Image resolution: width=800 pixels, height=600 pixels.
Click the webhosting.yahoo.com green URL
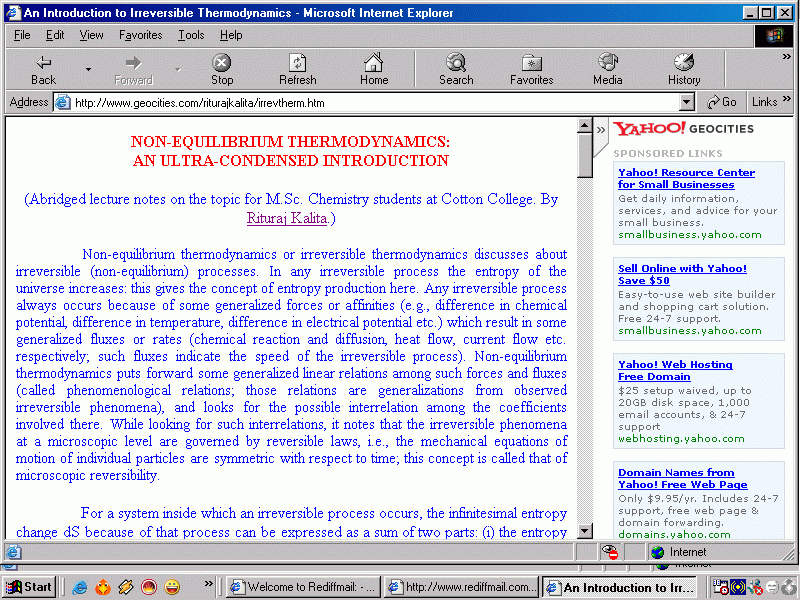[681, 439]
